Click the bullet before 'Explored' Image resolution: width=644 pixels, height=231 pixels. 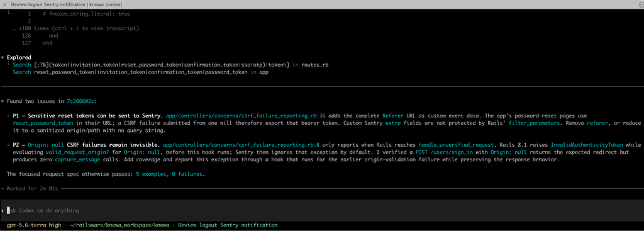tap(3, 58)
